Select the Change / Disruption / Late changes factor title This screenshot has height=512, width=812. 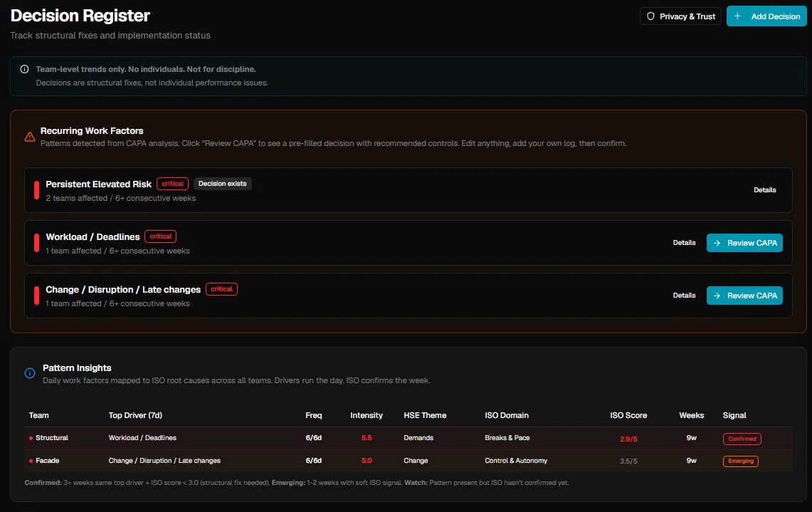tap(123, 291)
